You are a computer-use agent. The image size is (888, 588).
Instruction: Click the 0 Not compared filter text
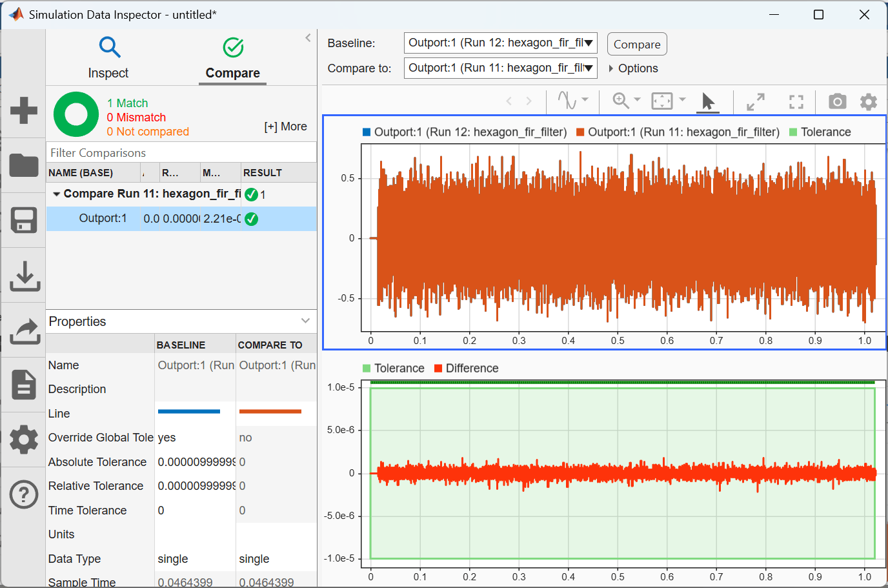coord(148,132)
